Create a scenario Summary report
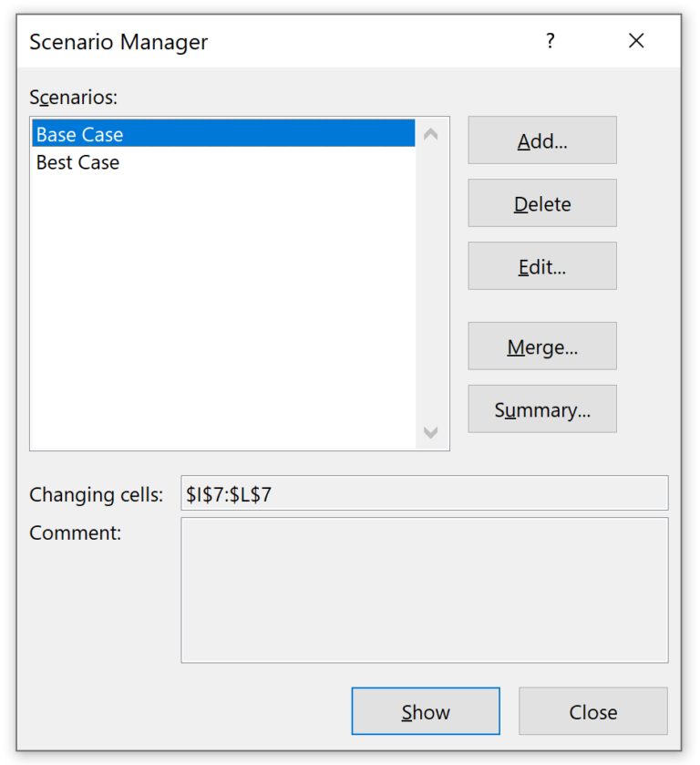 click(541, 408)
